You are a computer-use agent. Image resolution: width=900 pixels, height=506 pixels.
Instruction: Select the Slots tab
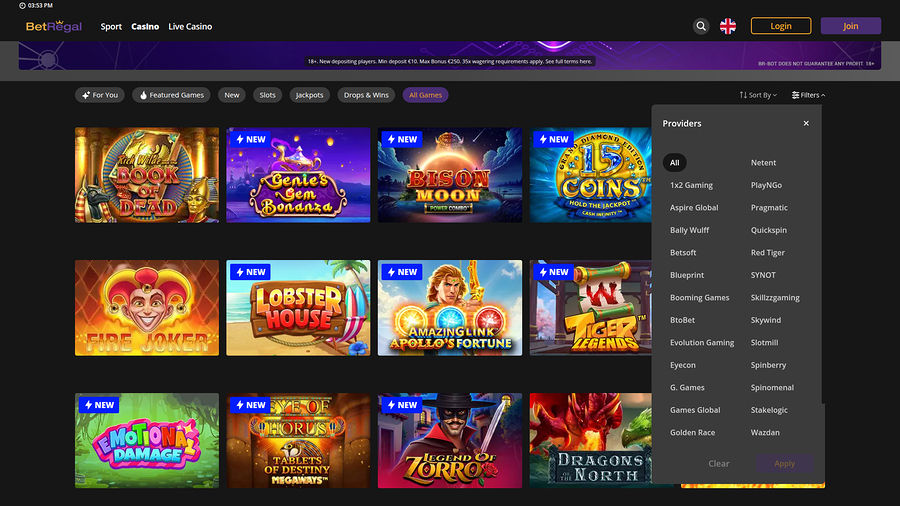[x=267, y=95]
